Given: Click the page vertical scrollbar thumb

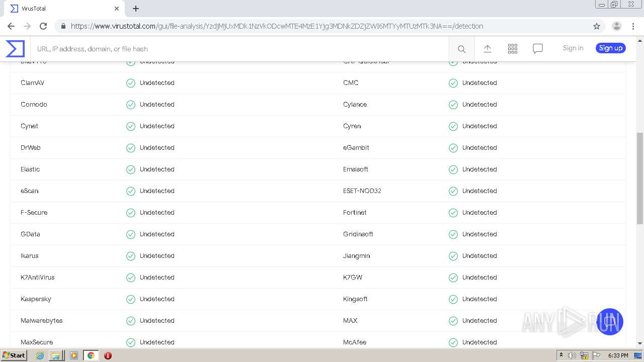Looking at the screenshot, I should tap(640, 178).
